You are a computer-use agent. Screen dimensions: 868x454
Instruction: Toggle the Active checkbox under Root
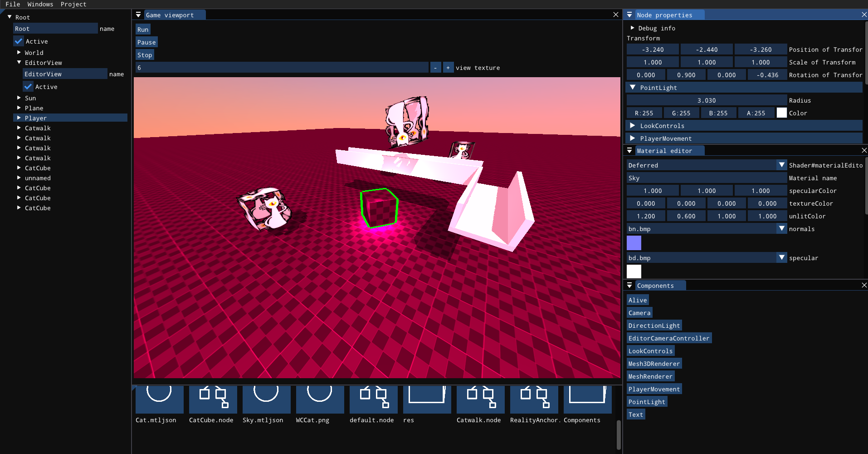pos(19,41)
